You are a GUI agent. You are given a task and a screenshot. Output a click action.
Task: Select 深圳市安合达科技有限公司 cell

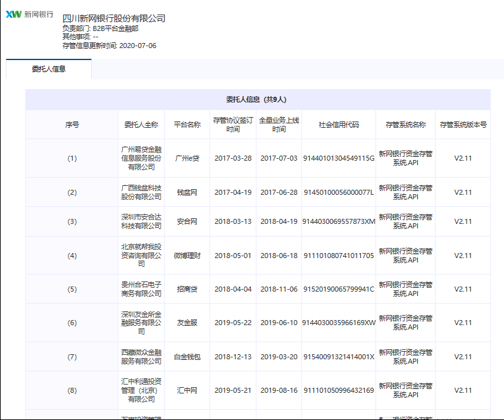point(141,221)
